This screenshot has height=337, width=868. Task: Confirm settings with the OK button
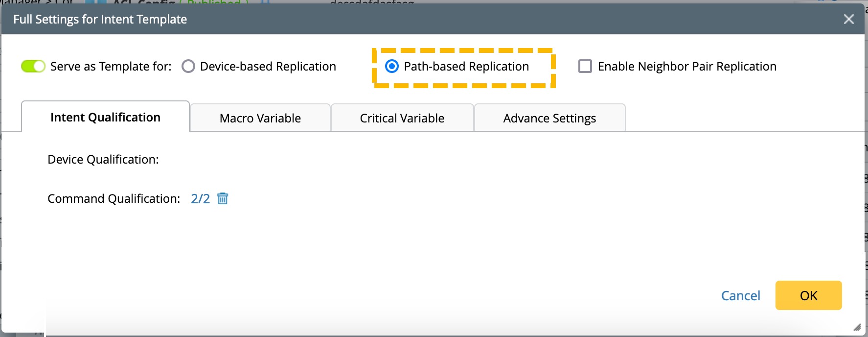(808, 295)
